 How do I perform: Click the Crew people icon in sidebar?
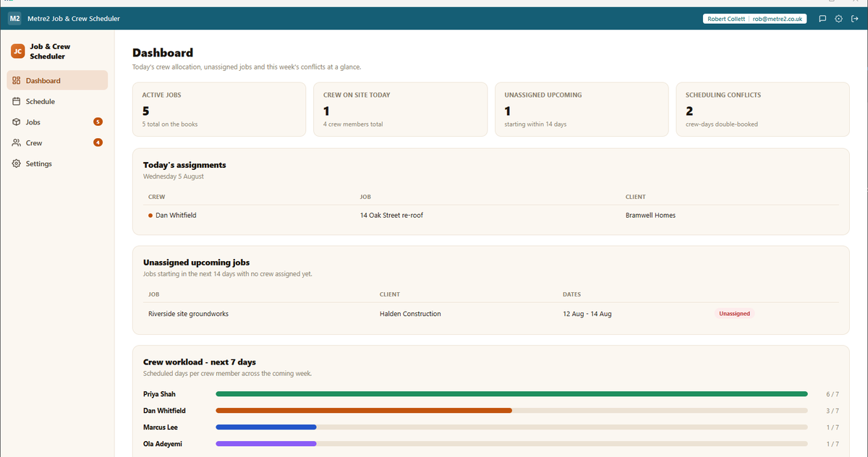[x=16, y=143]
